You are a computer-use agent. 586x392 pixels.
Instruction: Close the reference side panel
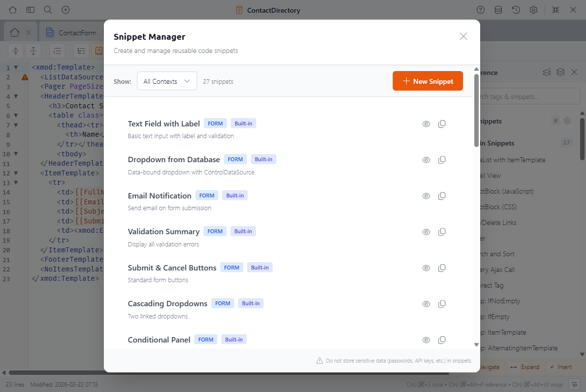point(574,72)
